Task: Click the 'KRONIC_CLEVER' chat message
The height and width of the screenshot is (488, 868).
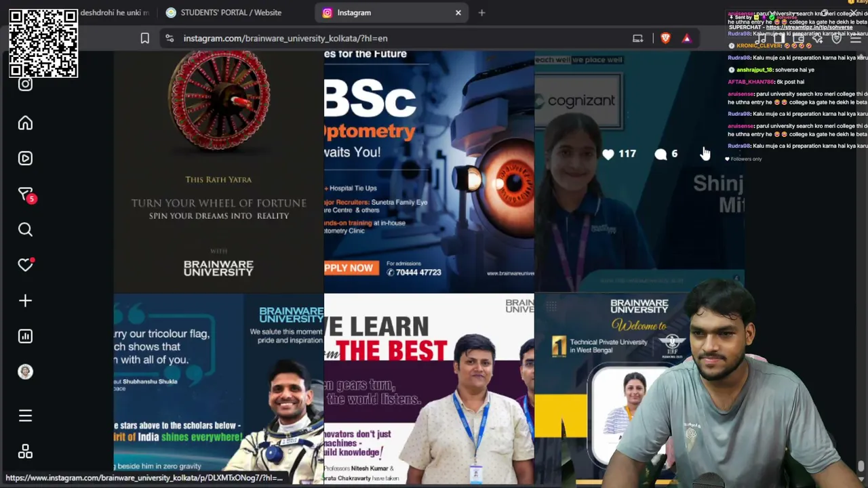Action: pyautogui.click(x=772, y=46)
